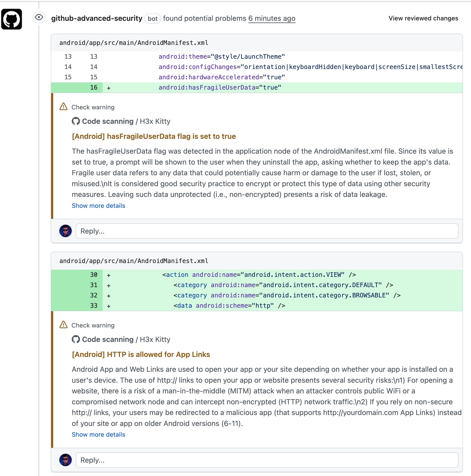Click the 6 minutes ago timestamp

[271, 18]
